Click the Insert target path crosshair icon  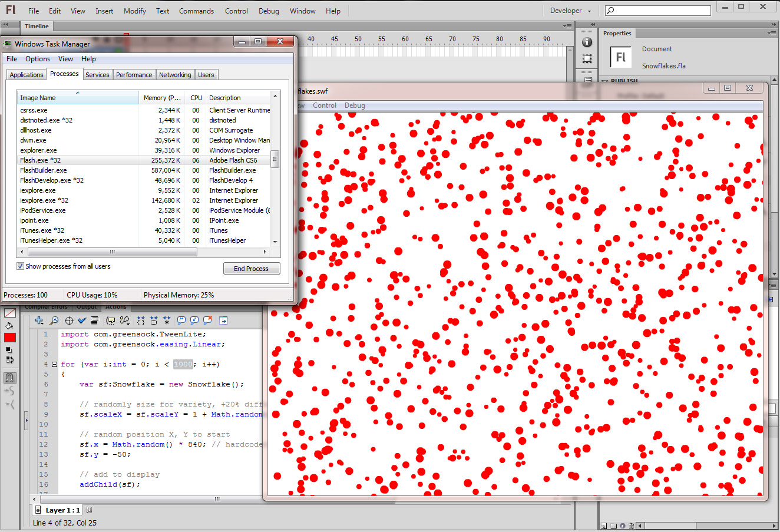coord(68,320)
